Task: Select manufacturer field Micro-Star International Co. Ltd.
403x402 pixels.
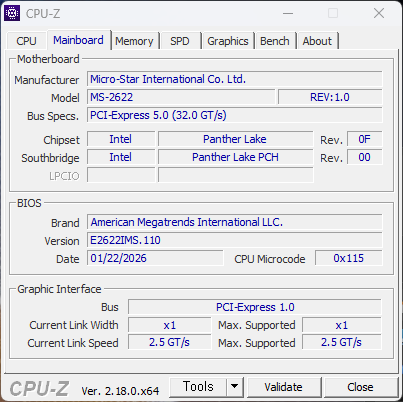Action: (235, 79)
